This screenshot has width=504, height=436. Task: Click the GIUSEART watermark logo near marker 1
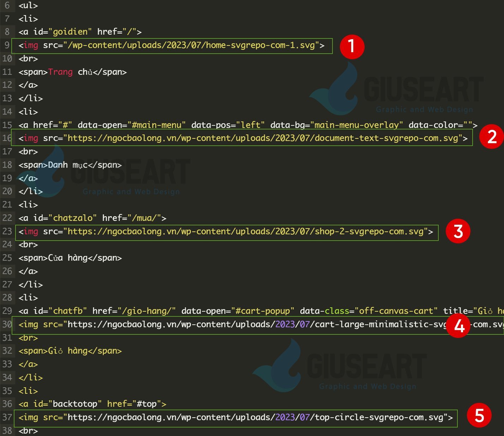coord(396,89)
